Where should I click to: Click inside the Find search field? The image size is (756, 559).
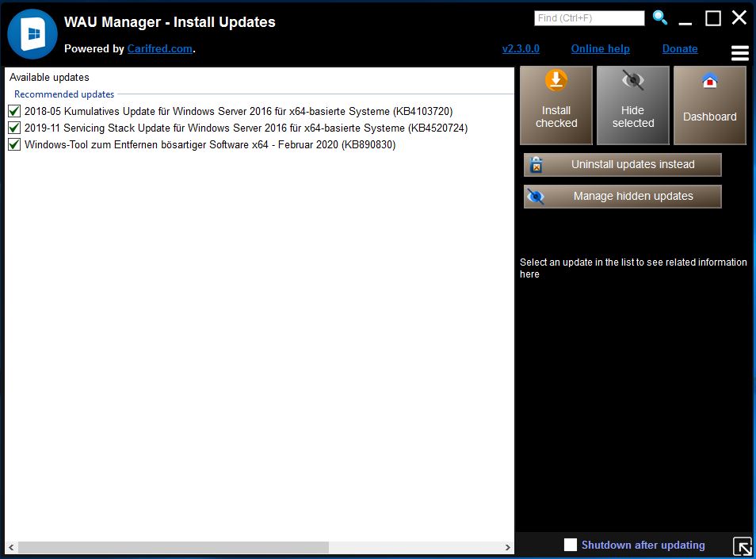tap(590, 18)
